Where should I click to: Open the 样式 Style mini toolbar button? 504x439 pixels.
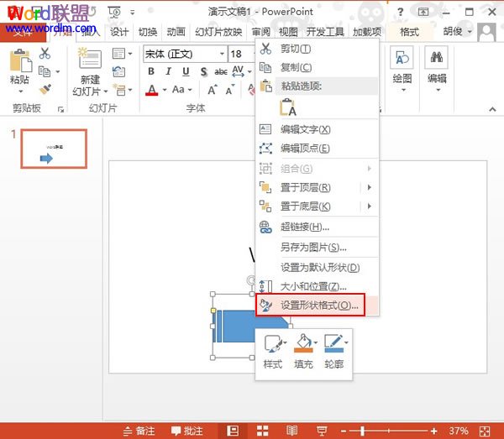273,351
